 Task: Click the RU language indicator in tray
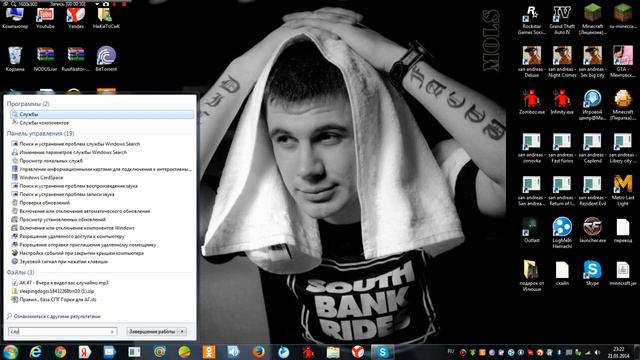[451, 351]
